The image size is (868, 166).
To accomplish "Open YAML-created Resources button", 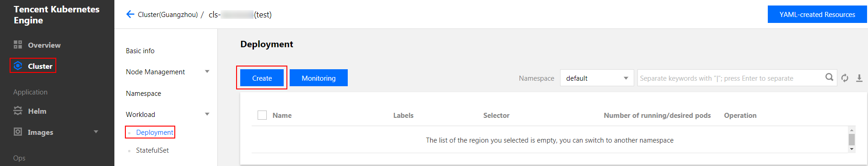I will 817,14.
